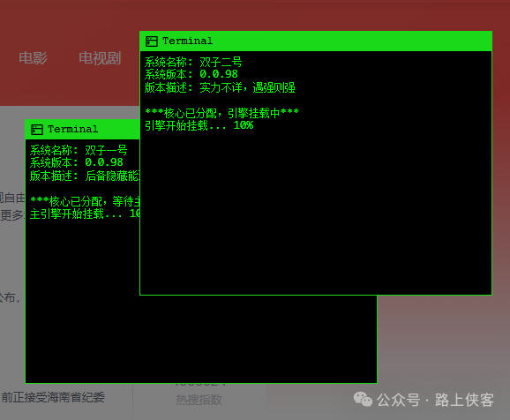Select the line ***核心已分配，引擎挂载中***

point(221,113)
